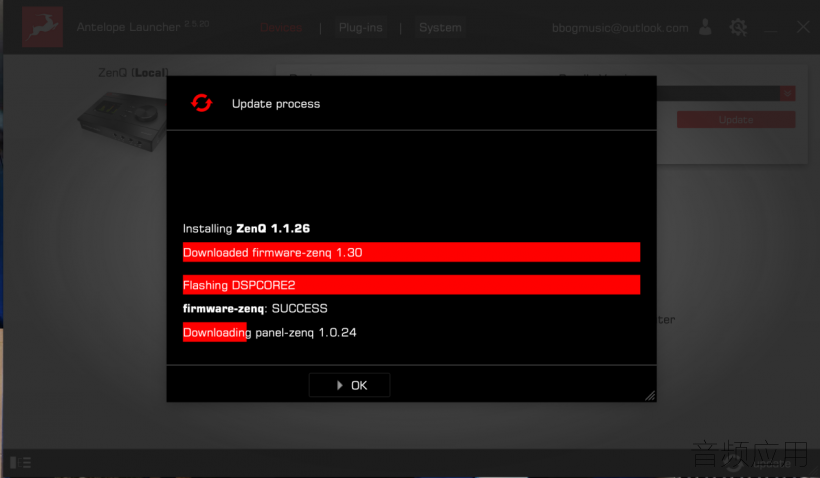Click the user account profile icon
Screen dimensions: 820x478
click(x=705, y=27)
